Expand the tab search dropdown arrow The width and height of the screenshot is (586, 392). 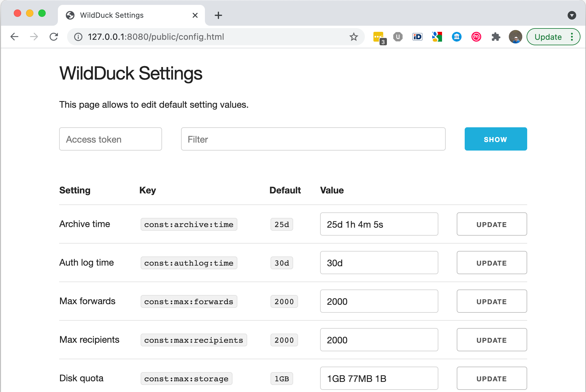572,15
